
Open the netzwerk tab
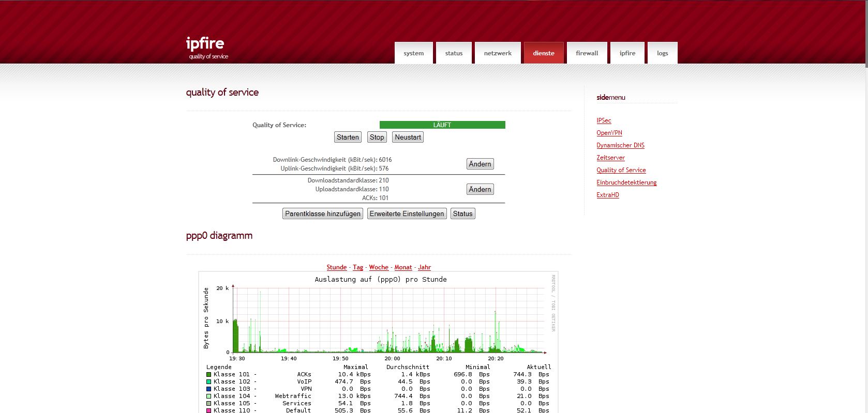[x=498, y=53]
